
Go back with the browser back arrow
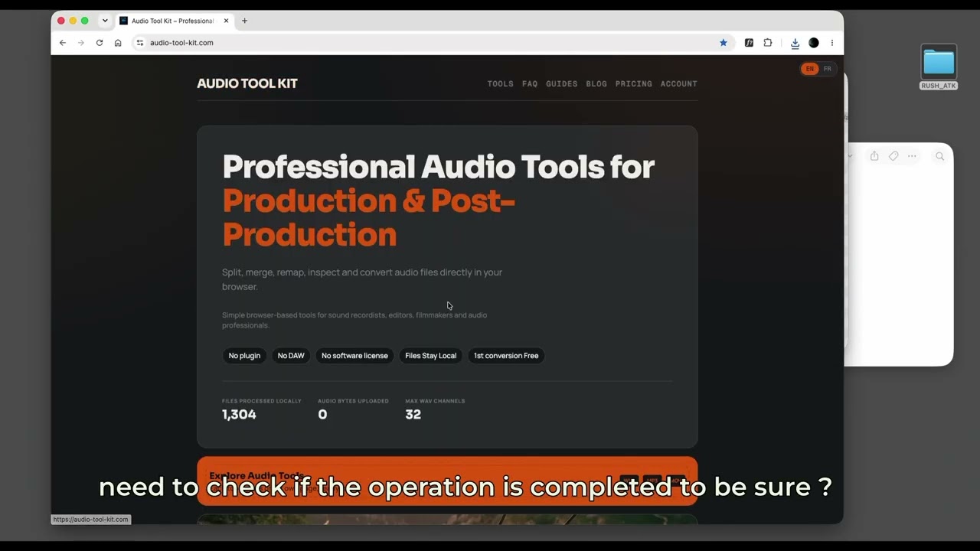(x=63, y=43)
